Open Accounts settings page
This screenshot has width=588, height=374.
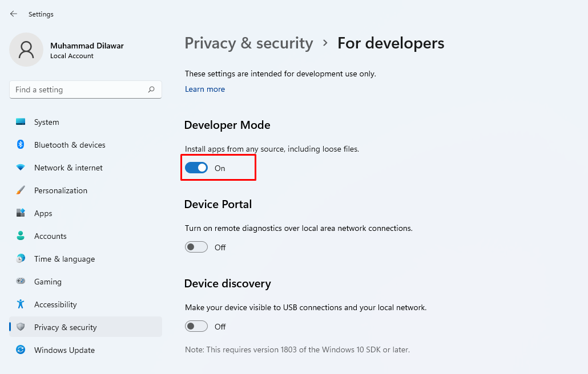click(86, 236)
